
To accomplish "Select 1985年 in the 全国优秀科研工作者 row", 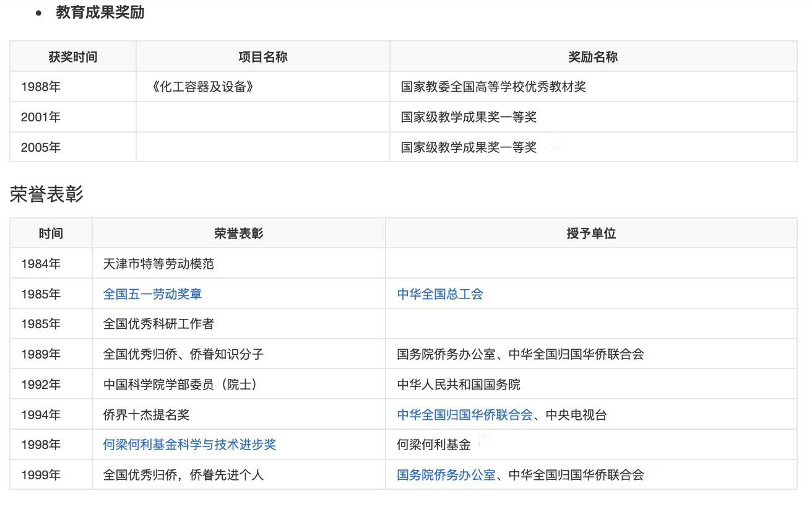I will [x=51, y=324].
